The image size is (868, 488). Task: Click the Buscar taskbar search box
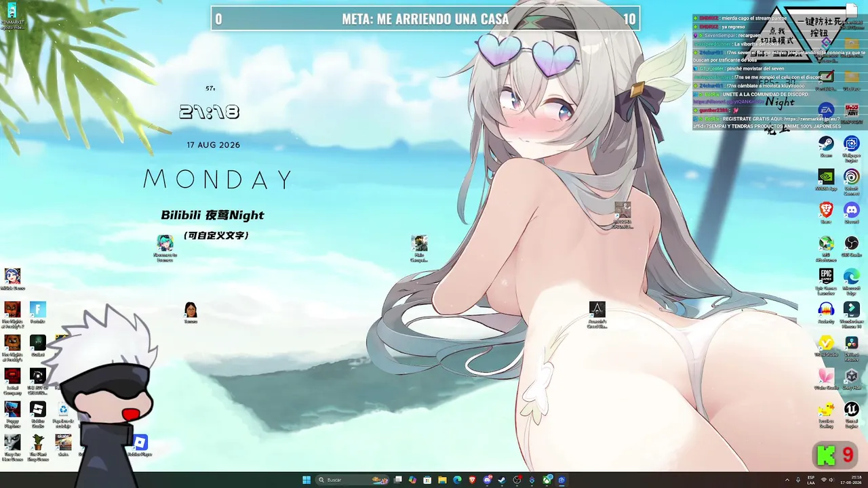coord(351,480)
